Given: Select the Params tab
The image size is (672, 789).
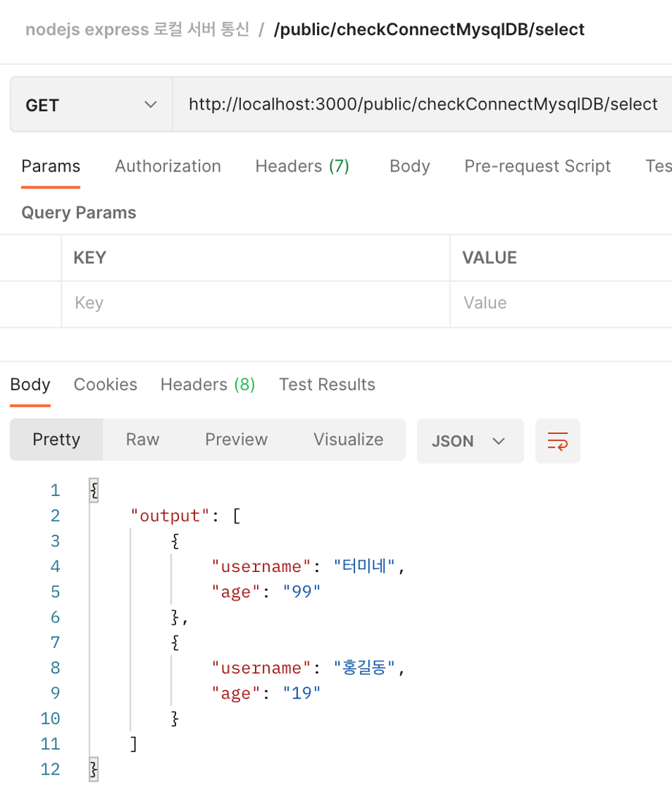Looking at the screenshot, I should [x=51, y=166].
